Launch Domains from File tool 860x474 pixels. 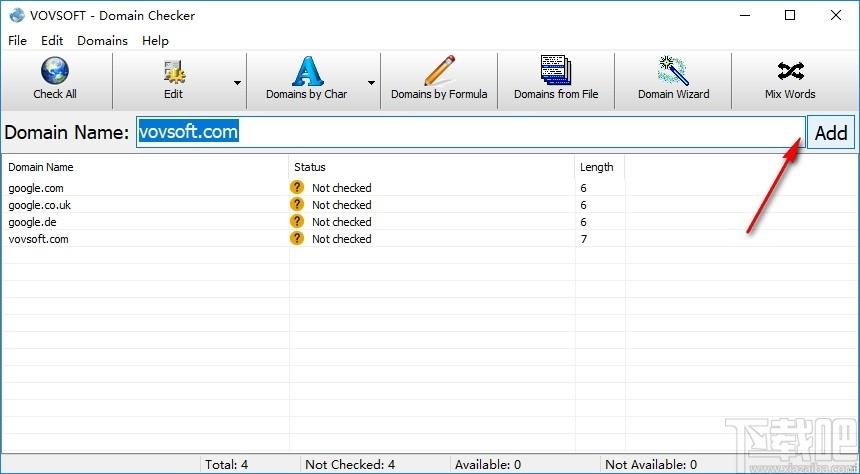click(556, 81)
